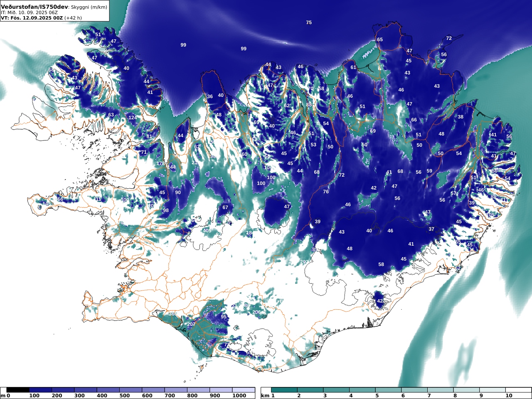The image size is (532, 399).
Task: Click the 'Skyggni (m/km)' header label
Action: (89, 7)
